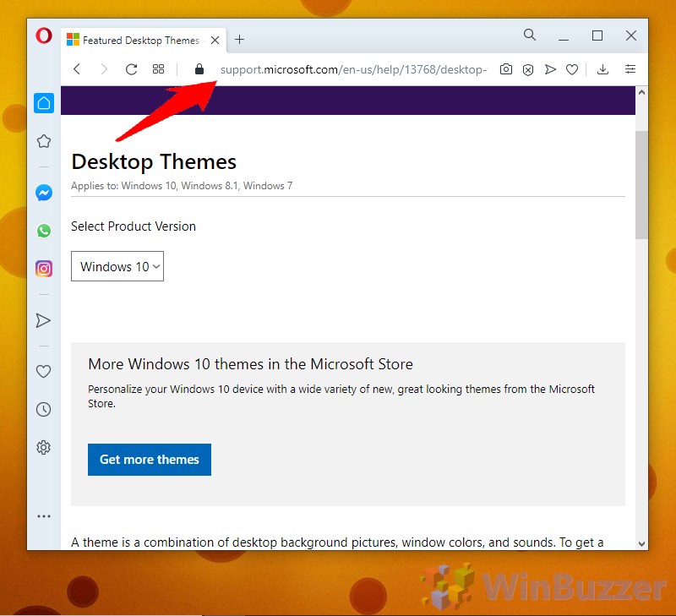View site security padlock info
This screenshot has width=676, height=616.
pyautogui.click(x=199, y=69)
